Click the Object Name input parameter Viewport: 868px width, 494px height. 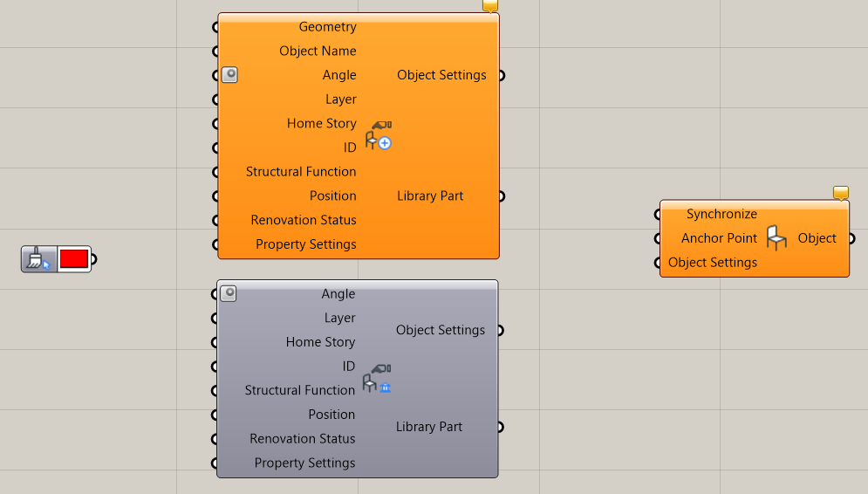click(318, 51)
